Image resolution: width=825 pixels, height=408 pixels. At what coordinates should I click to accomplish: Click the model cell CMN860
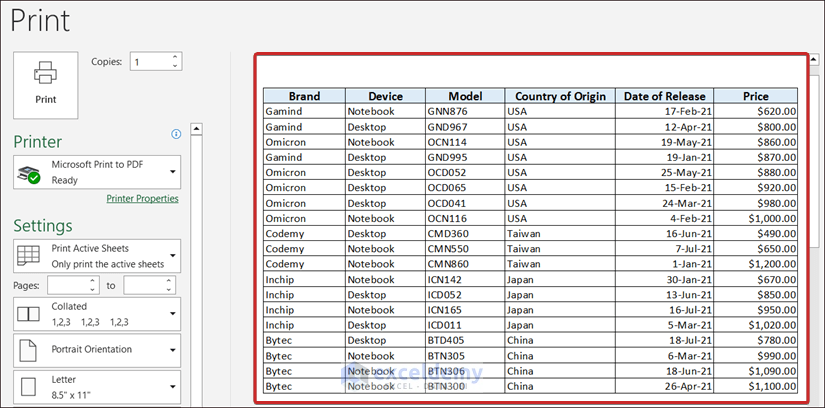(x=465, y=264)
